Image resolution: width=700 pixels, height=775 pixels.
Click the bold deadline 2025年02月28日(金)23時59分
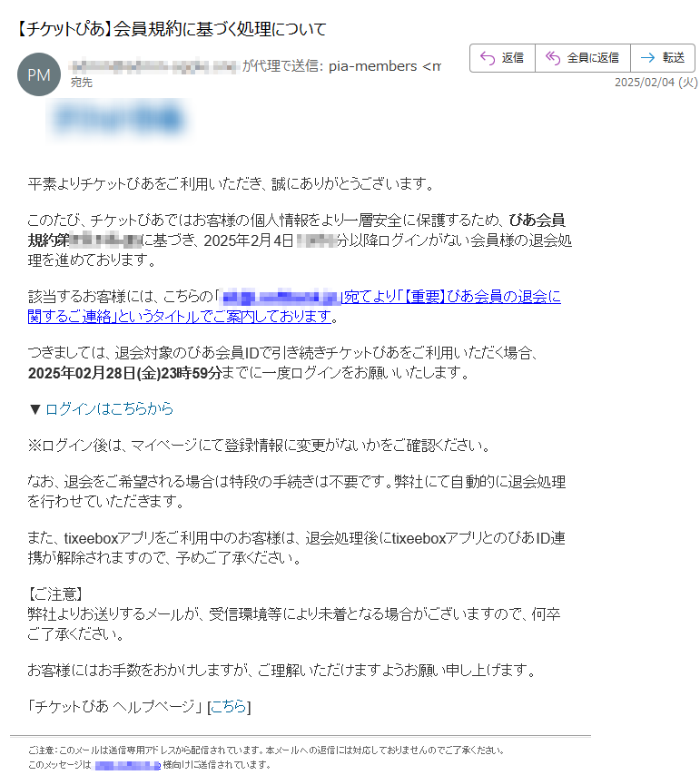point(124,373)
